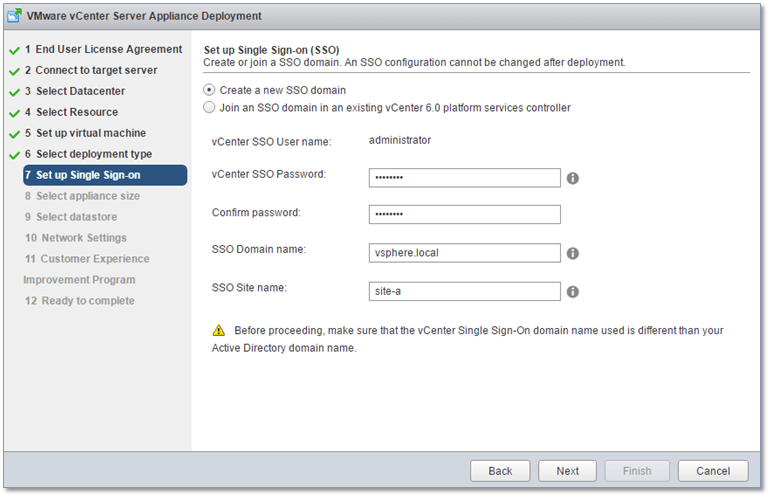
Task: Go to step 2 Connect to target server
Action: (91, 70)
